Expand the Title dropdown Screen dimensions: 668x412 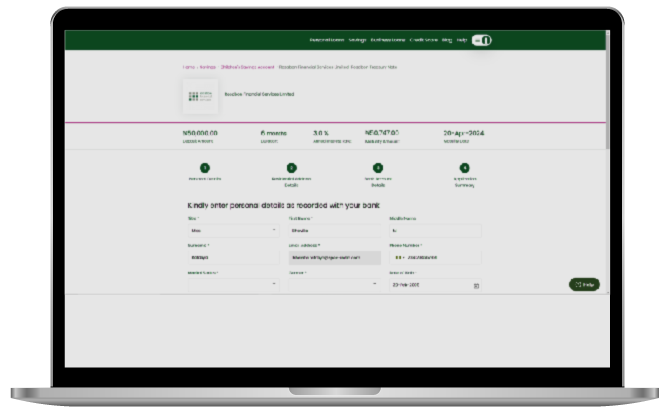(x=232, y=230)
